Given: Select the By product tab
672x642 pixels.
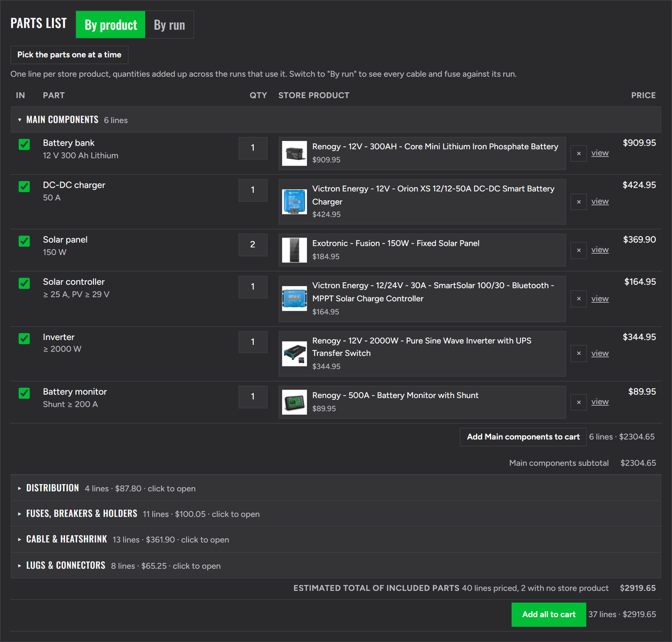Looking at the screenshot, I should pyautogui.click(x=111, y=25).
